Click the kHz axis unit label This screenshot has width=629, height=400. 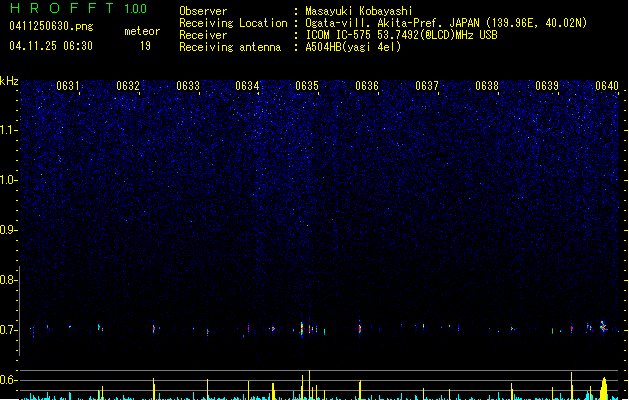click(x=9, y=81)
